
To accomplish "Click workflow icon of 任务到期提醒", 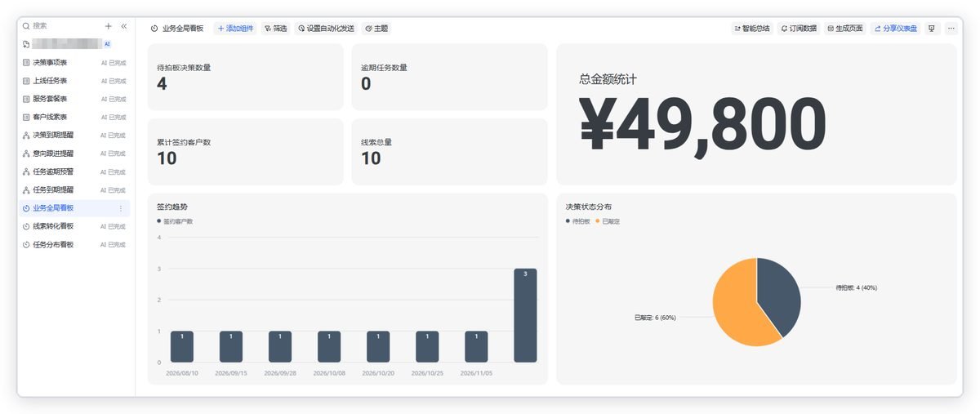I will 26,189.
